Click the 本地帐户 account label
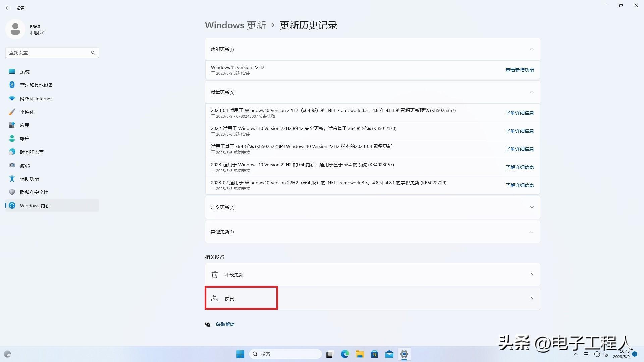 coord(37,33)
